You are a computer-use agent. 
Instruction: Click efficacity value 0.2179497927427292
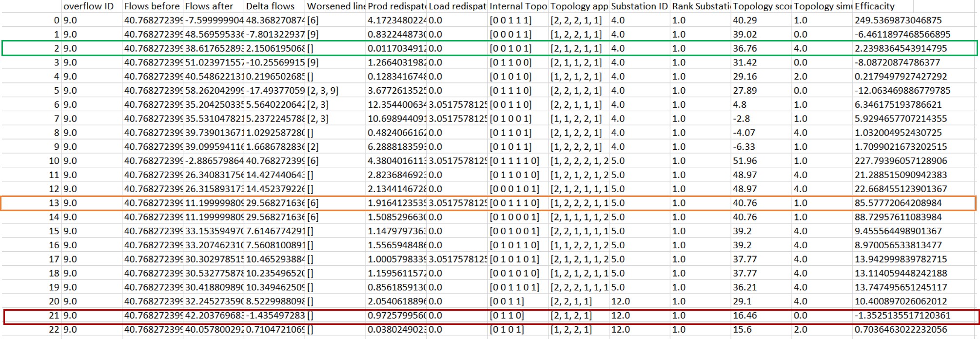[901, 77]
